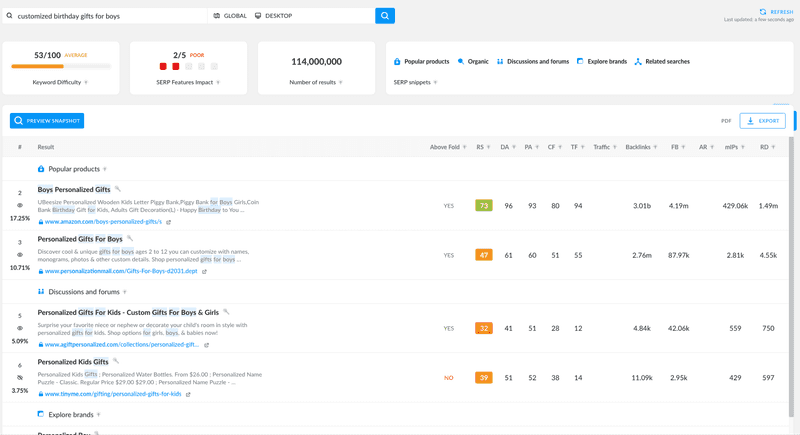This screenshot has height=435, width=800.
Task: Click the Related searches snippet icon
Action: [x=638, y=61]
